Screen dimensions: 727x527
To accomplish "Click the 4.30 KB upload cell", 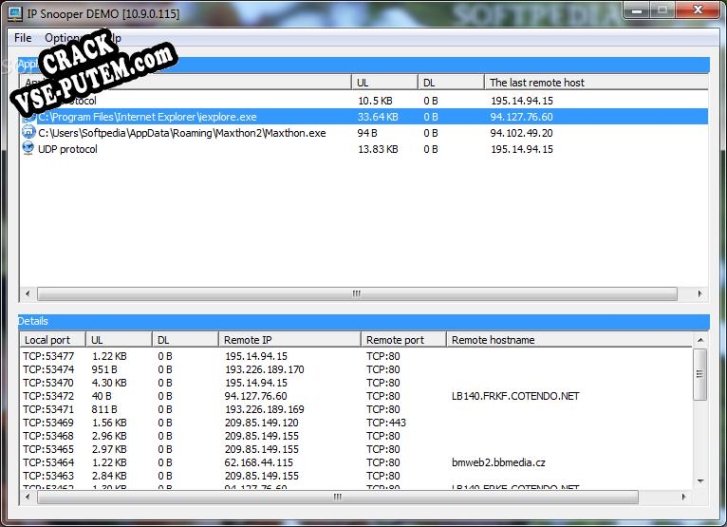I will [109, 383].
